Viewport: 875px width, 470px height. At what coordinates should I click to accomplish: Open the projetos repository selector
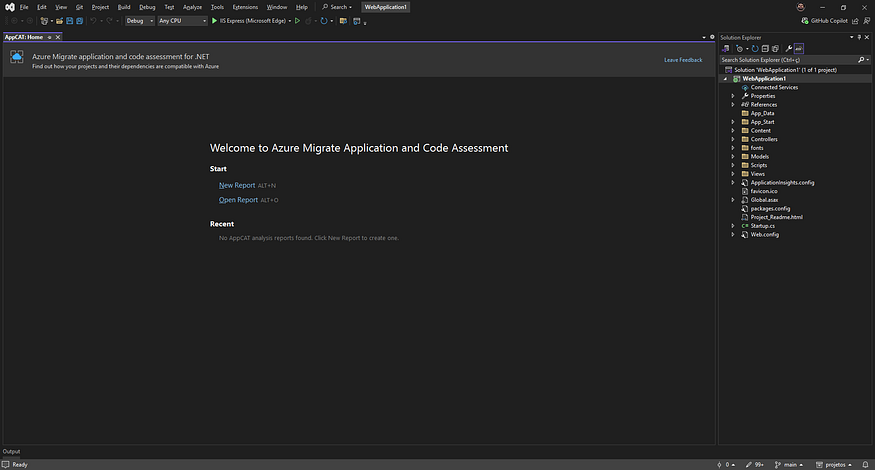tap(834, 464)
